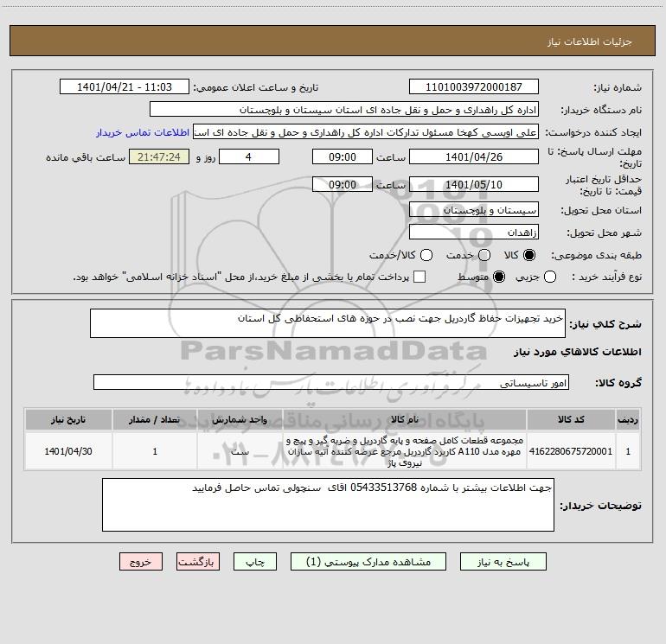Click the delivery city زاهدان field
This screenshot has width=666, height=644.
click(x=474, y=232)
